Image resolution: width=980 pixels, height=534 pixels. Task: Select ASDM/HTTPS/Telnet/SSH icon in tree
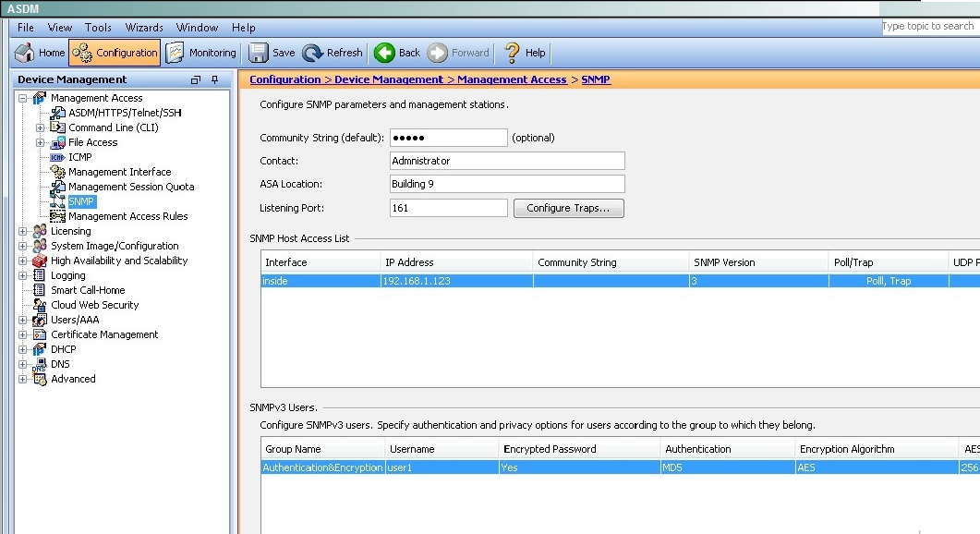[x=57, y=113]
